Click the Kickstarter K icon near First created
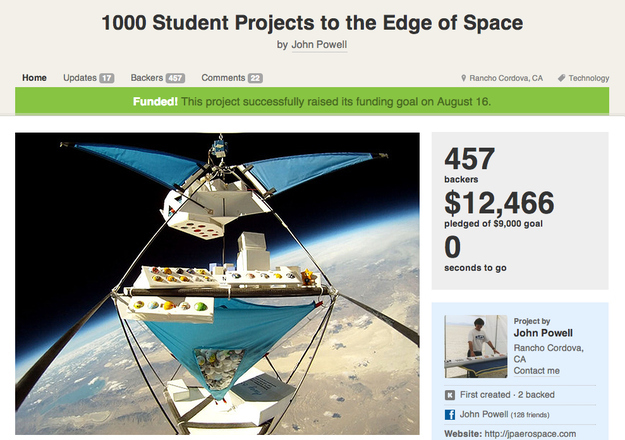Viewport: 625px width, 440px height. (x=450, y=395)
